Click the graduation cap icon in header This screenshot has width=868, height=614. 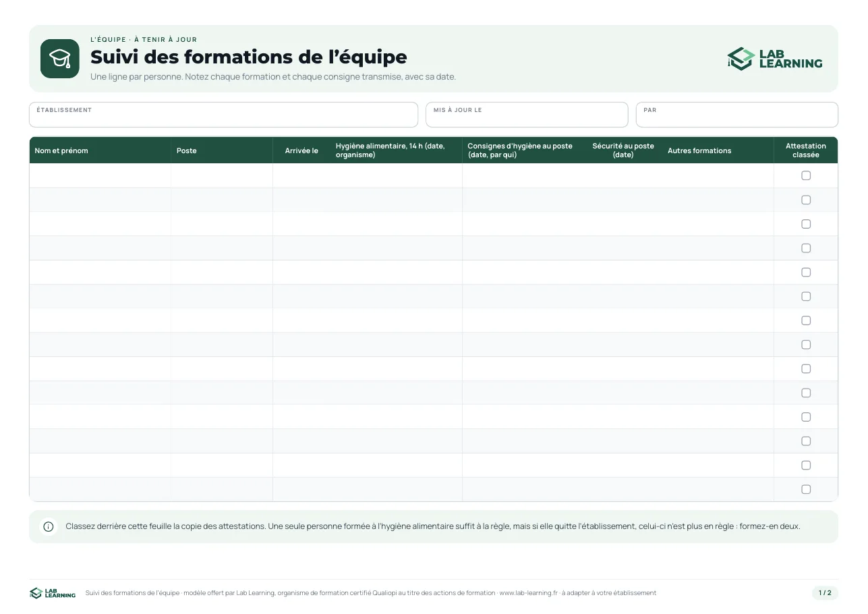point(60,59)
